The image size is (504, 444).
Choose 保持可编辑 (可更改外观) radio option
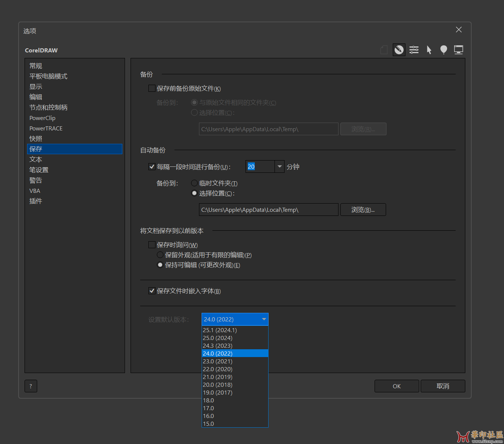click(160, 265)
